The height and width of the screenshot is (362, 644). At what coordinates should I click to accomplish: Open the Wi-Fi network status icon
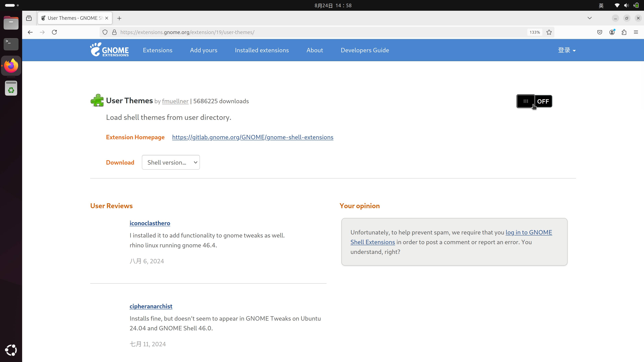(x=617, y=5)
